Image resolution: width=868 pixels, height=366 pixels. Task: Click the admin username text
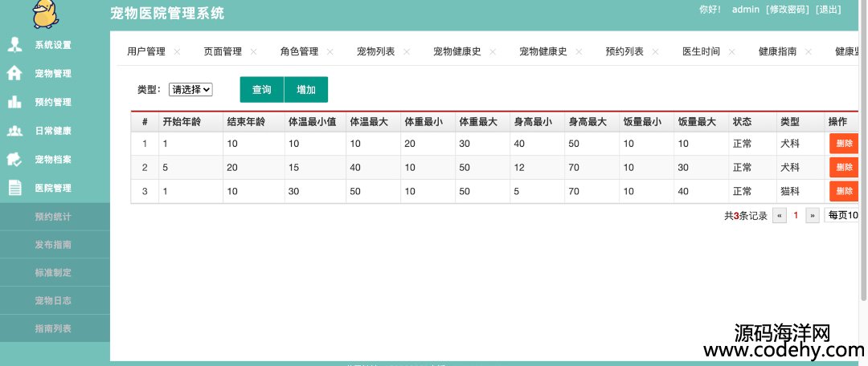tap(745, 10)
